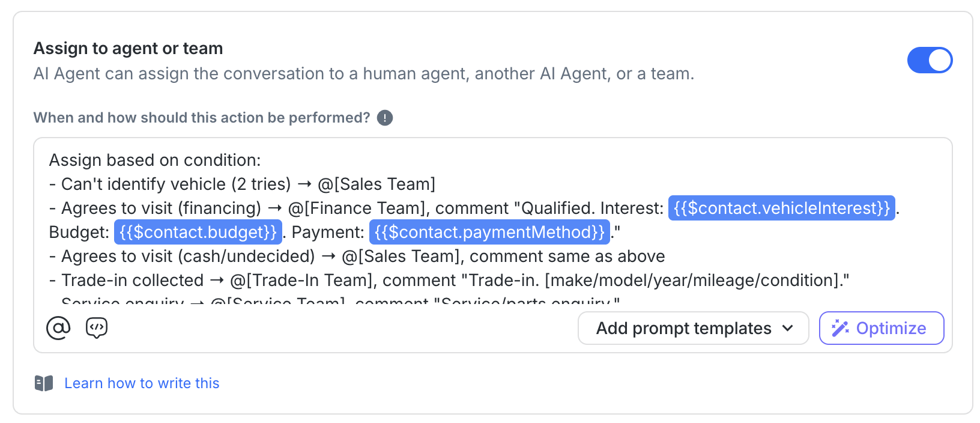Select the {{$contact.paymentMethod}} variable chip
This screenshot has height=423, width=980.
[x=489, y=232]
